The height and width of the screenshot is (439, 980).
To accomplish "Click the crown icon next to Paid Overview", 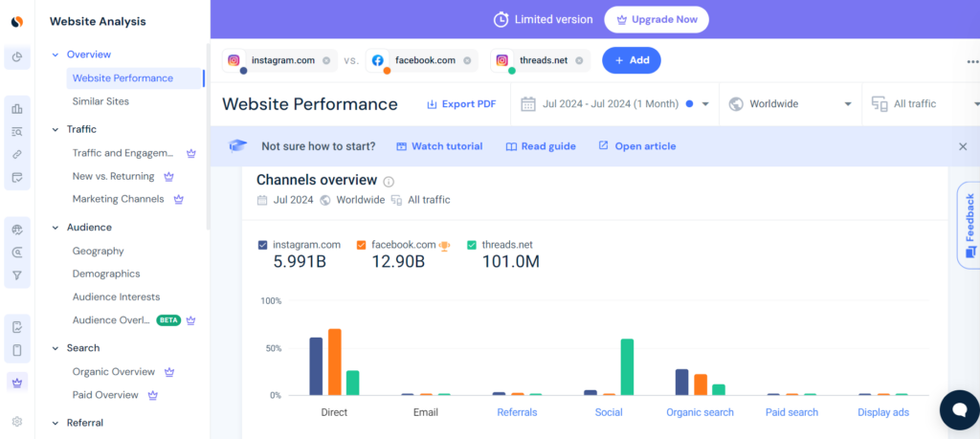I will tap(152, 395).
